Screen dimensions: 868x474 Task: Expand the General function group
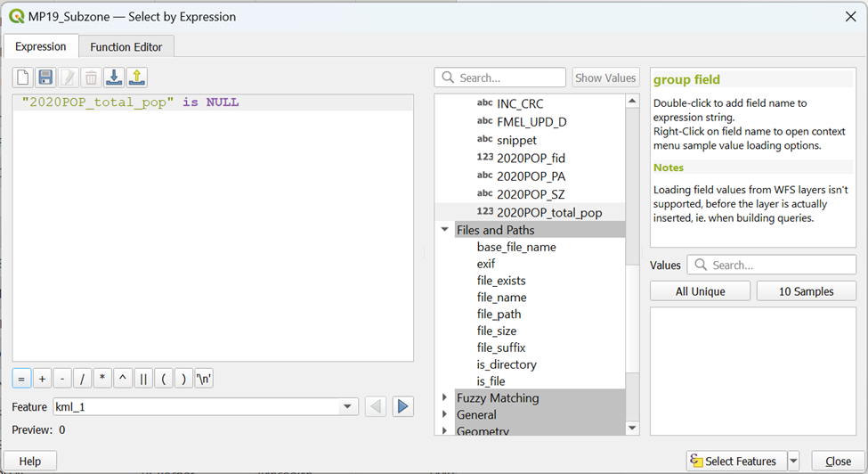[445, 415]
